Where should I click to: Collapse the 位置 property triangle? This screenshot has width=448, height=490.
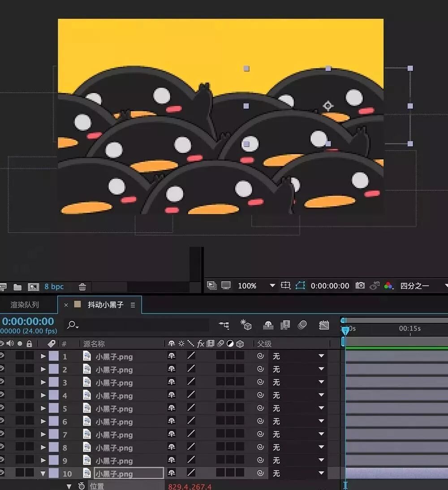(69, 486)
